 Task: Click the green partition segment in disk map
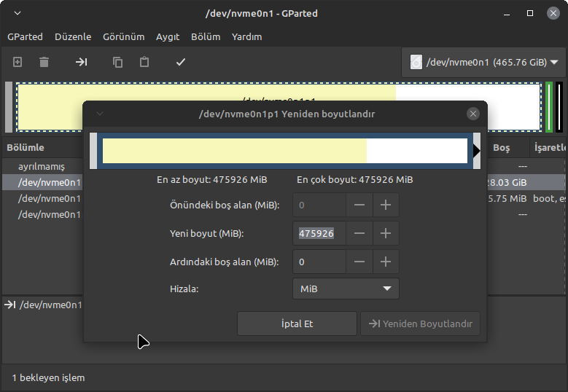549,107
